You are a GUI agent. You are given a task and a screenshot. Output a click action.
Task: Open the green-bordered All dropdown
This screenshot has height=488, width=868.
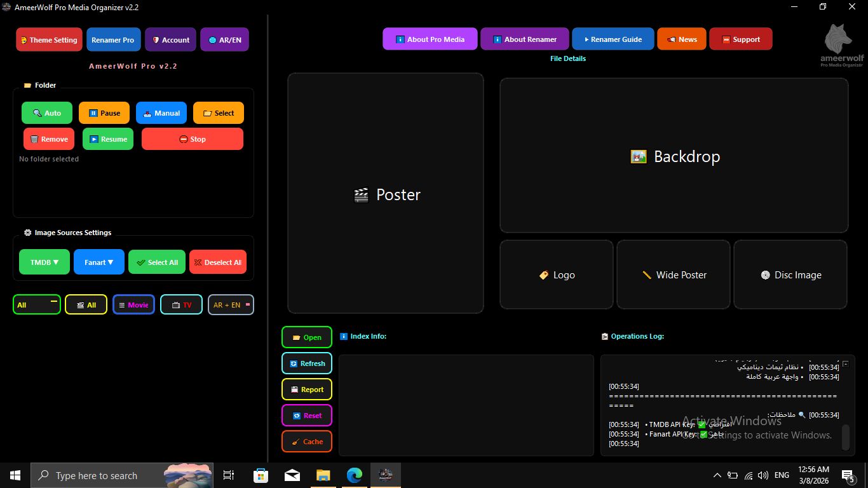[37, 304]
